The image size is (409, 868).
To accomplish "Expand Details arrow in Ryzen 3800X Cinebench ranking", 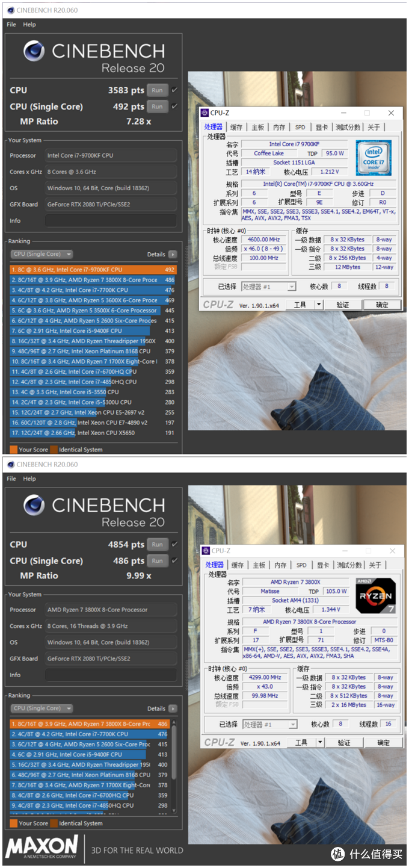I will [173, 708].
